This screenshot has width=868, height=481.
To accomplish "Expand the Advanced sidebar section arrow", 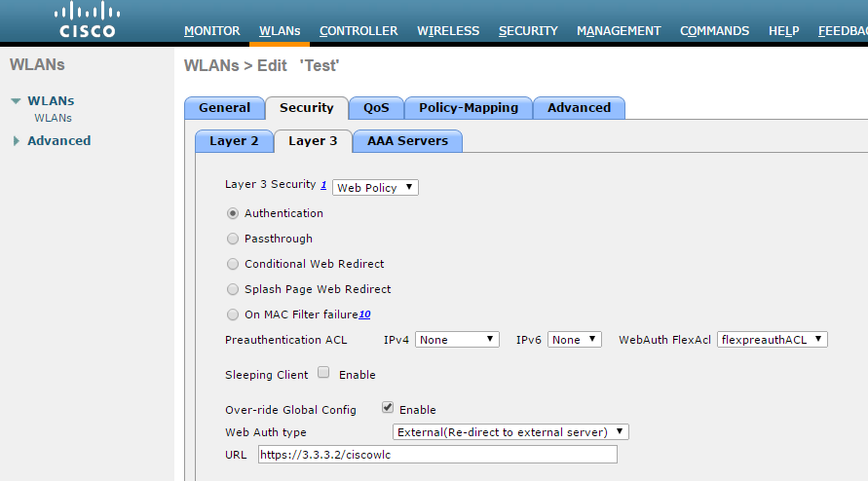I will (16, 140).
